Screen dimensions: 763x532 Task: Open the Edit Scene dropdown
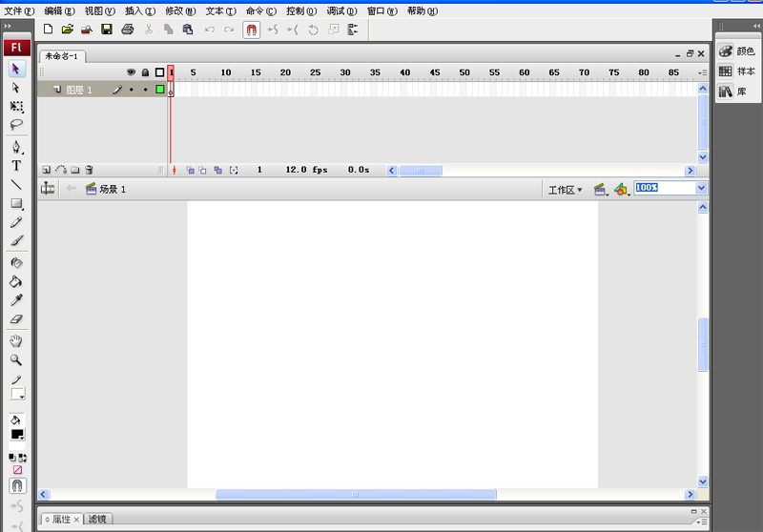[x=601, y=190]
